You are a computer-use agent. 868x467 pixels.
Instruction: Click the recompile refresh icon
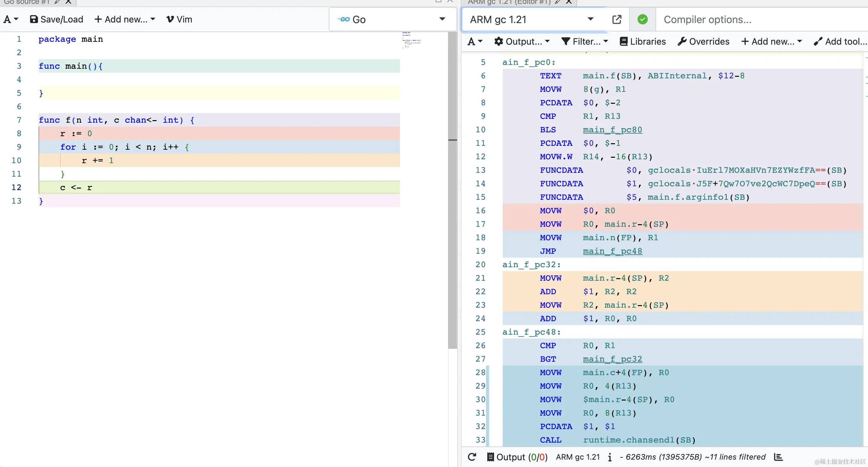472,457
